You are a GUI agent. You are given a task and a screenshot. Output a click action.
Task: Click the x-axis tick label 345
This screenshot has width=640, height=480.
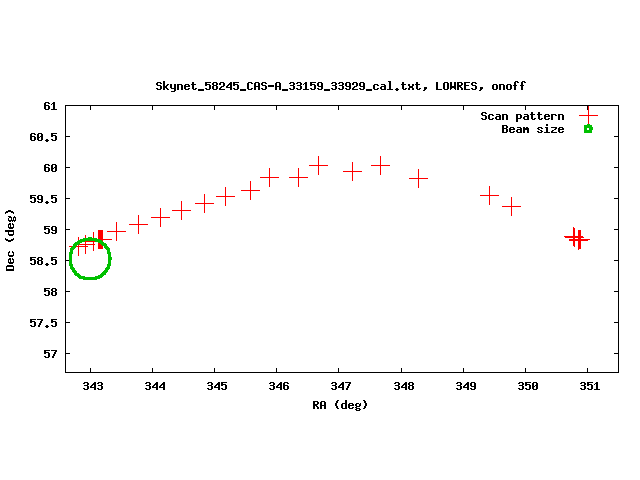(x=217, y=386)
